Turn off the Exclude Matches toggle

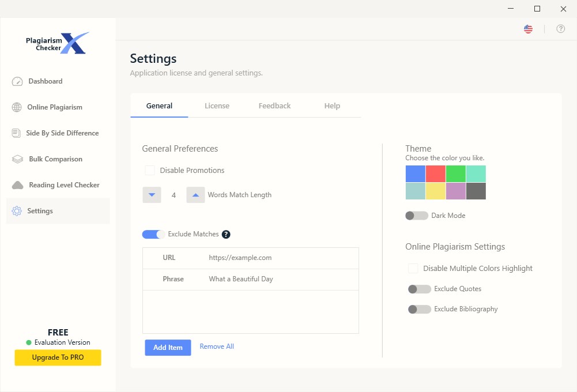coord(153,234)
